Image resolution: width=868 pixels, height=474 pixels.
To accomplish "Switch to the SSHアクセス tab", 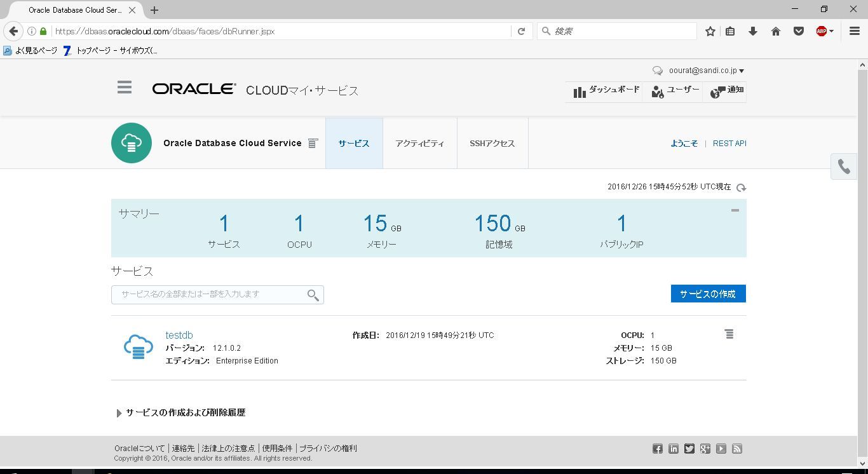I will pos(492,143).
